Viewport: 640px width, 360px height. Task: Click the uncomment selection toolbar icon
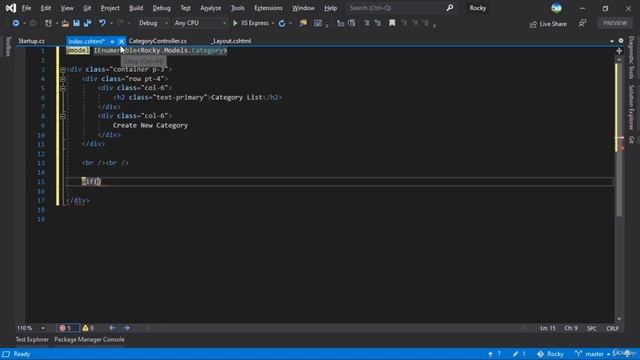coord(352,23)
